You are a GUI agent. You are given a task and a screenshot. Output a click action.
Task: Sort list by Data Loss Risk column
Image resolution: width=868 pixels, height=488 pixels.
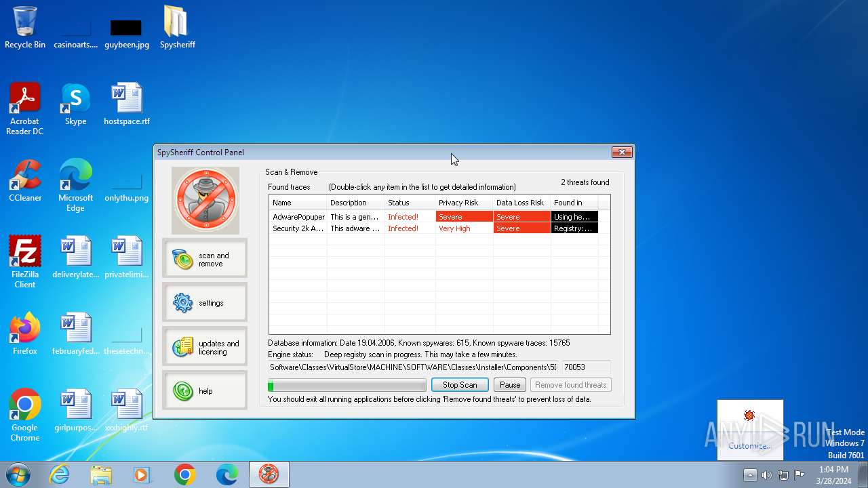pos(521,203)
